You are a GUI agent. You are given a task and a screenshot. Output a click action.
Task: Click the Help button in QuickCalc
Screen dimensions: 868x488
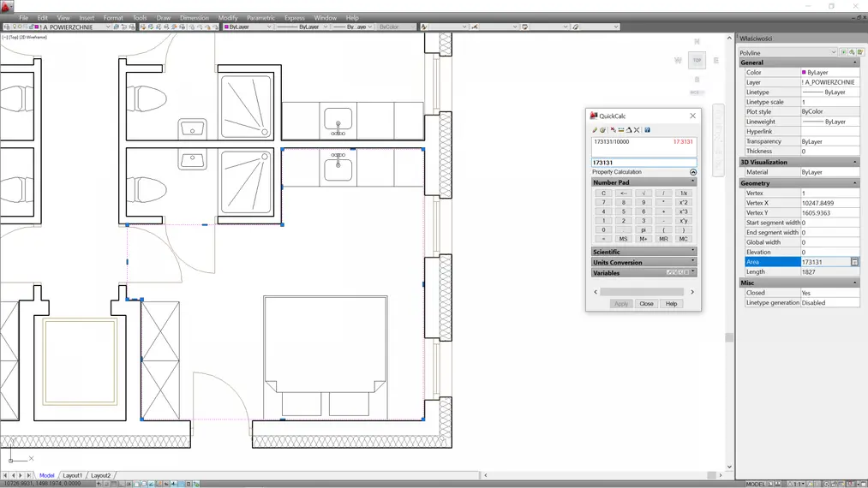coord(672,304)
